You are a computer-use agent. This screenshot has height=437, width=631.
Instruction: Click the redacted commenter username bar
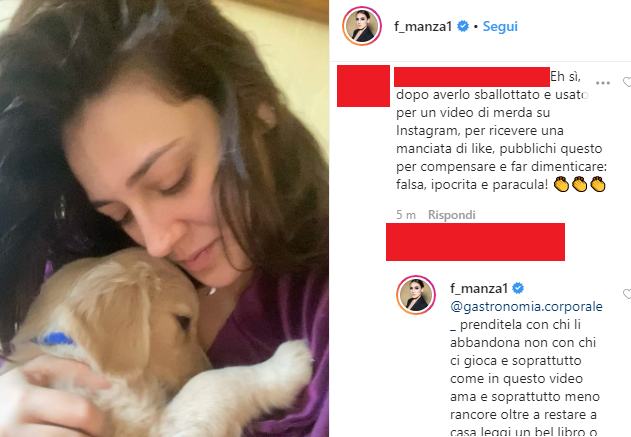point(472,77)
